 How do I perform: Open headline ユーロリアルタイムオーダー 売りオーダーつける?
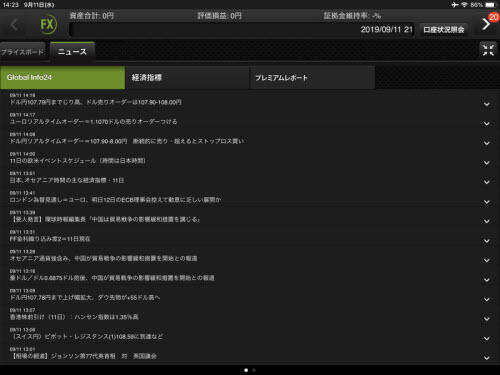(93, 122)
